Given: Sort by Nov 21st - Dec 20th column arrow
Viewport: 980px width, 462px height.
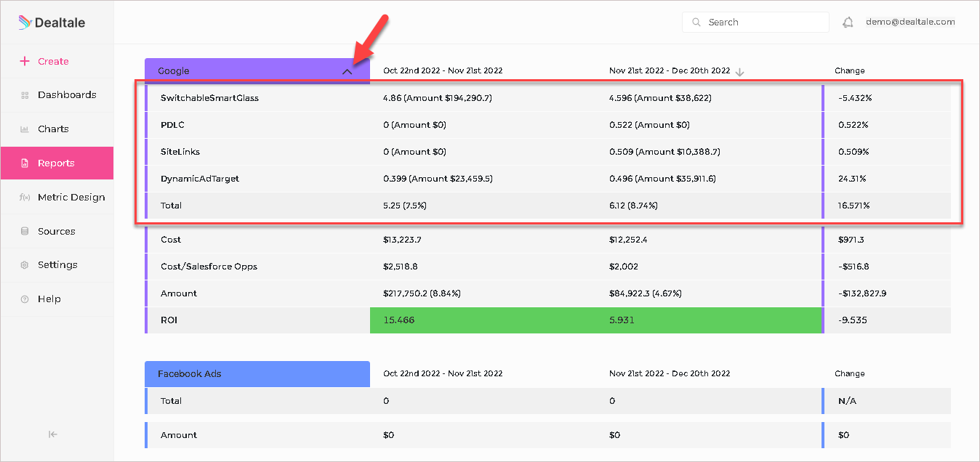Looking at the screenshot, I should (740, 71).
